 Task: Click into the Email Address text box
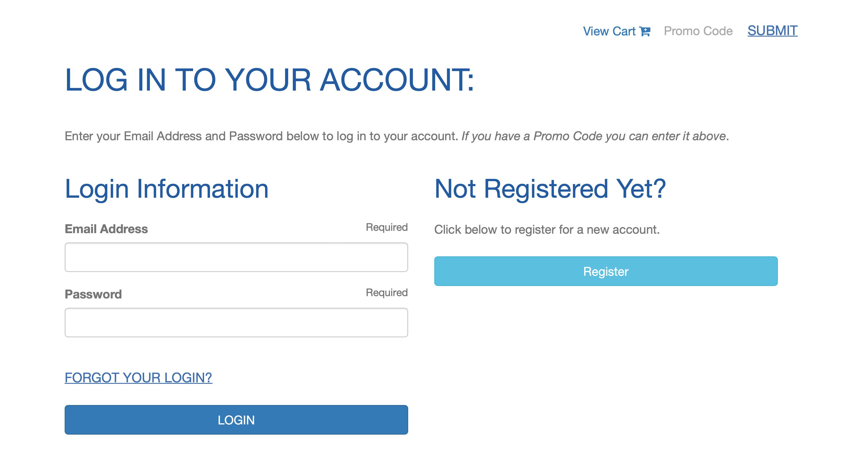[236, 257]
